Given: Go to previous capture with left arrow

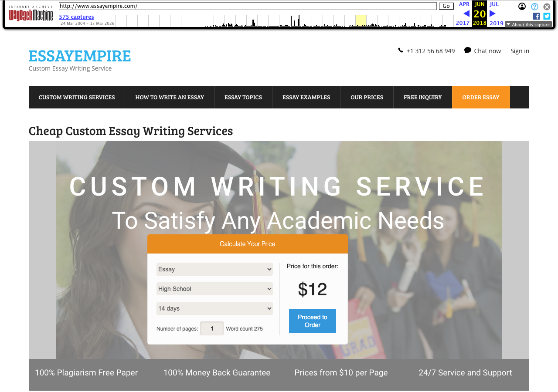Looking at the screenshot, I should click(466, 14).
